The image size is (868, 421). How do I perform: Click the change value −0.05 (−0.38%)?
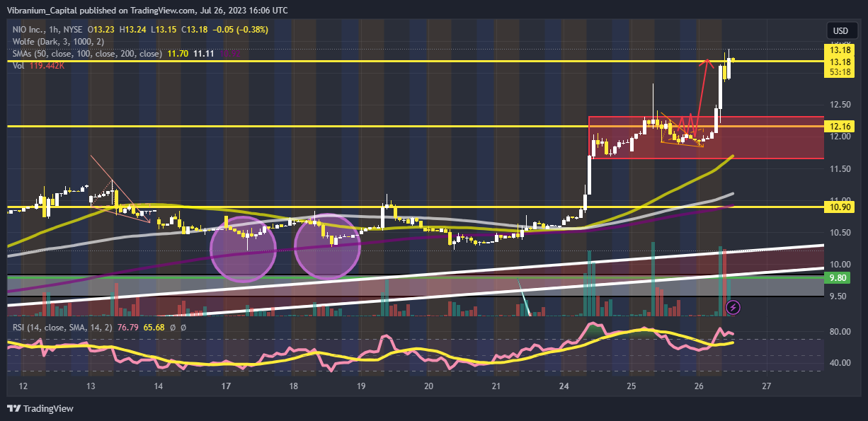[x=240, y=30]
